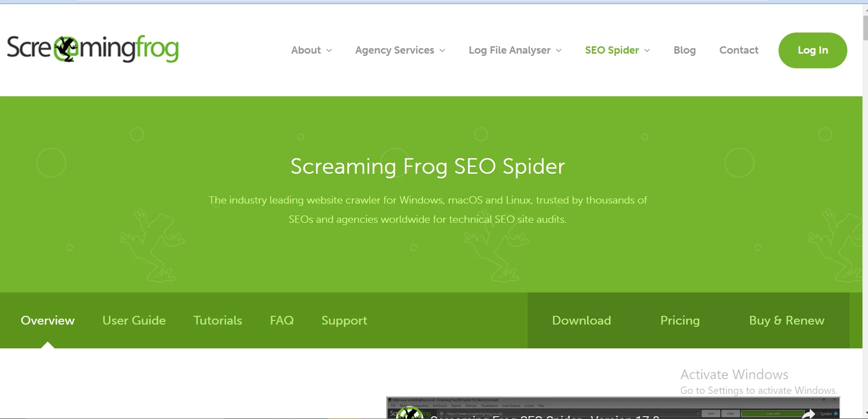The width and height of the screenshot is (868, 419).
Task: Click the Log In button
Action: (x=812, y=50)
